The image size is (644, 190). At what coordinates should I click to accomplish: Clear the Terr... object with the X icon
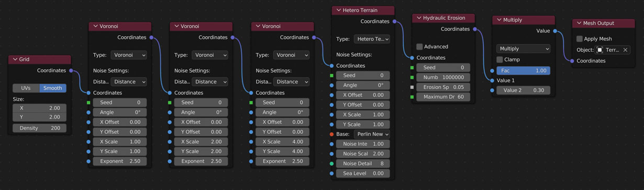pyautogui.click(x=625, y=50)
